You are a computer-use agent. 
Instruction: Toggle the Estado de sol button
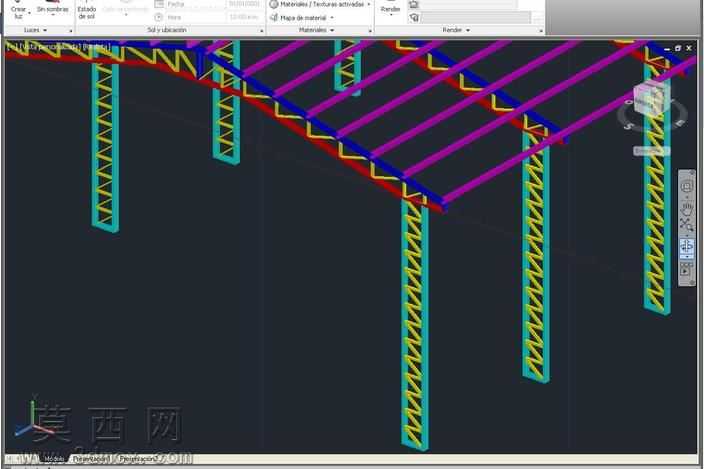[87, 11]
